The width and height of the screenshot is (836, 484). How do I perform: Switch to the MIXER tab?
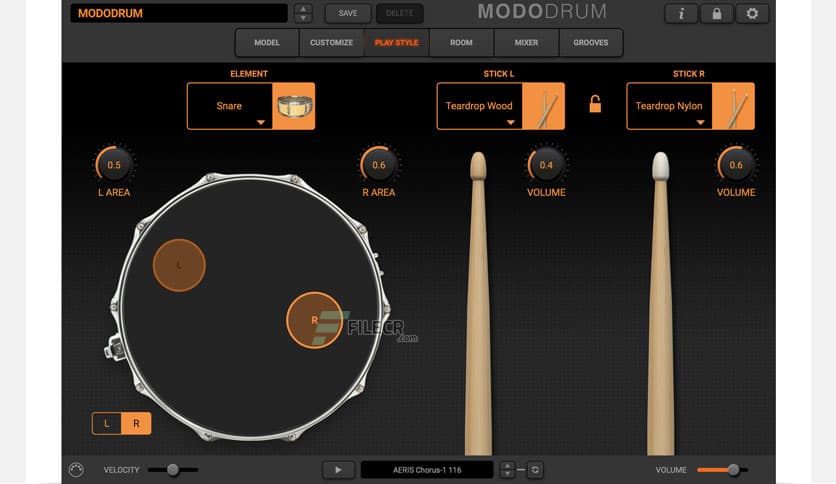point(526,43)
